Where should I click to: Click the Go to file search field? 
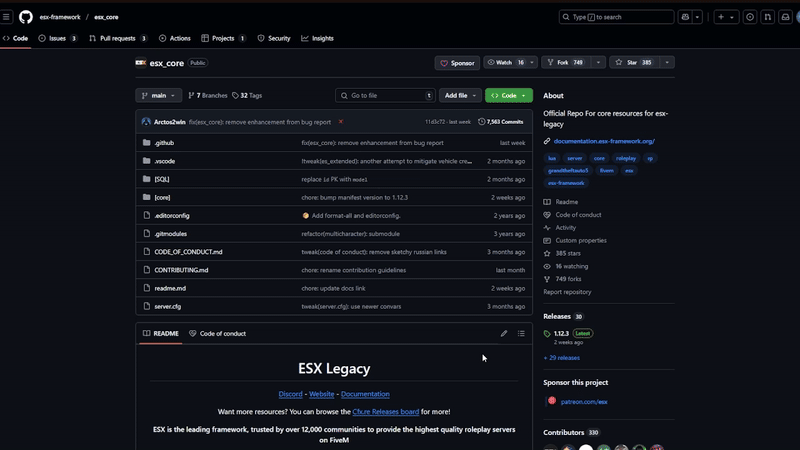(x=385, y=95)
